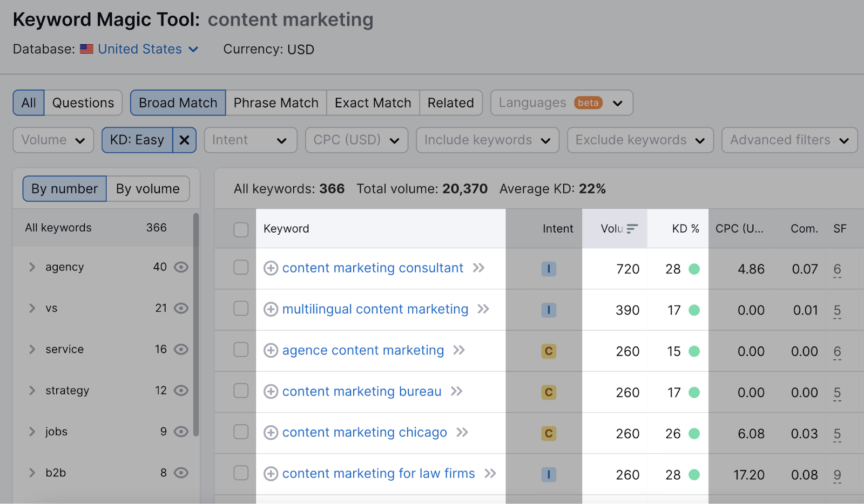Open the content marketing chicago keyword link
The height and width of the screenshot is (504, 864).
coord(364,433)
